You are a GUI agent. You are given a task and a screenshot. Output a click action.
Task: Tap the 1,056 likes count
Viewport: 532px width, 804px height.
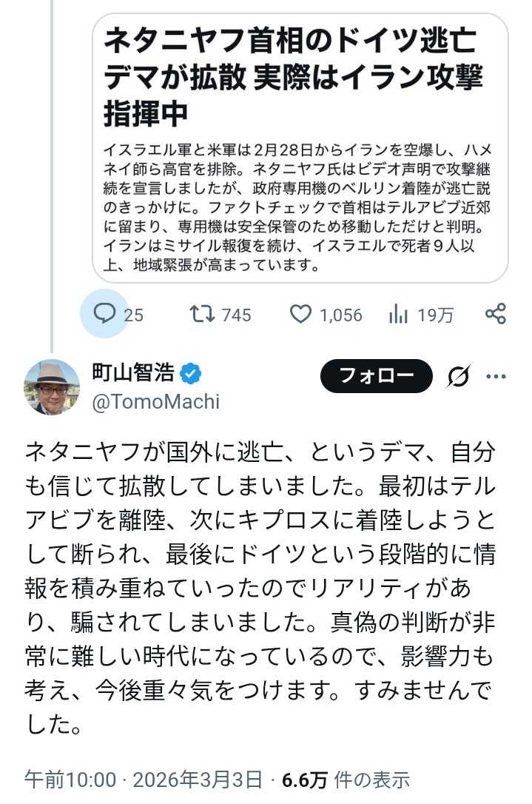[x=340, y=315]
